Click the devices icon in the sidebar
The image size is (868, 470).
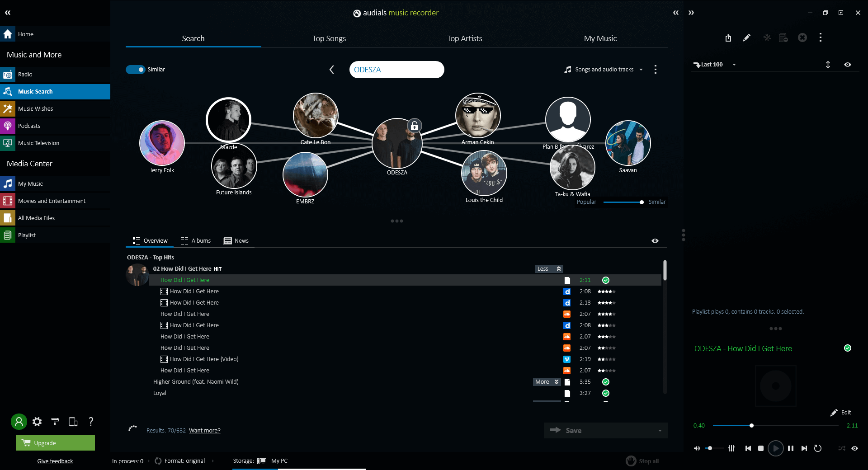(73, 422)
